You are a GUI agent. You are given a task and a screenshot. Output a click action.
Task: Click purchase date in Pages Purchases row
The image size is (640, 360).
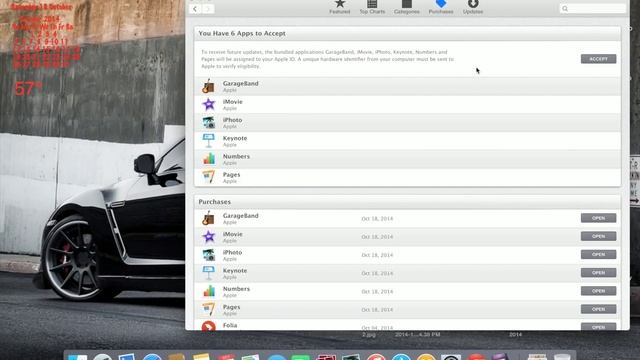point(377,310)
